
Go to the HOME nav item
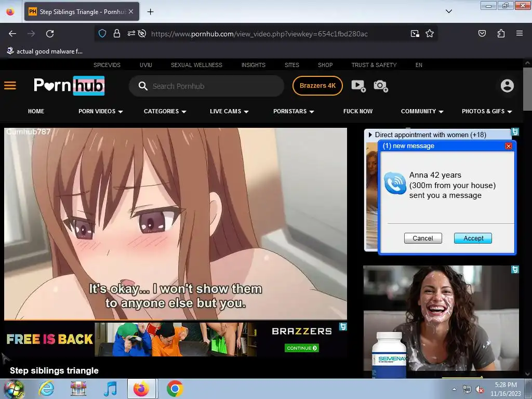[36, 111]
